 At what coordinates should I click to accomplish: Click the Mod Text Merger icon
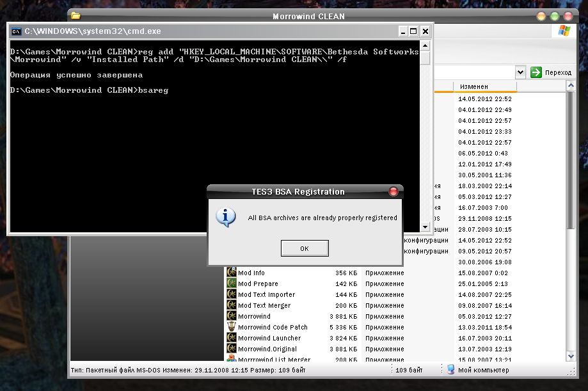coord(232,305)
